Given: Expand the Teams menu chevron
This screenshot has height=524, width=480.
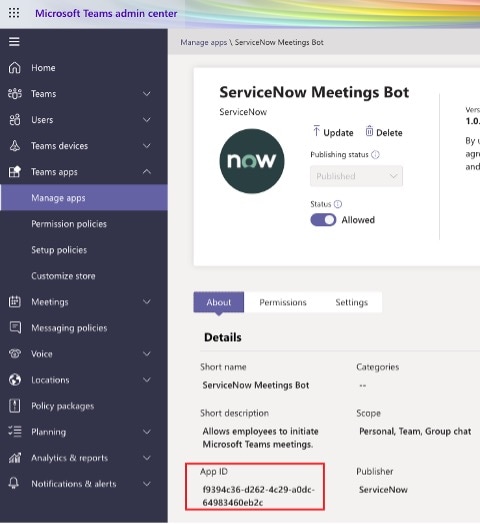Looking at the screenshot, I should pos(146,94).
